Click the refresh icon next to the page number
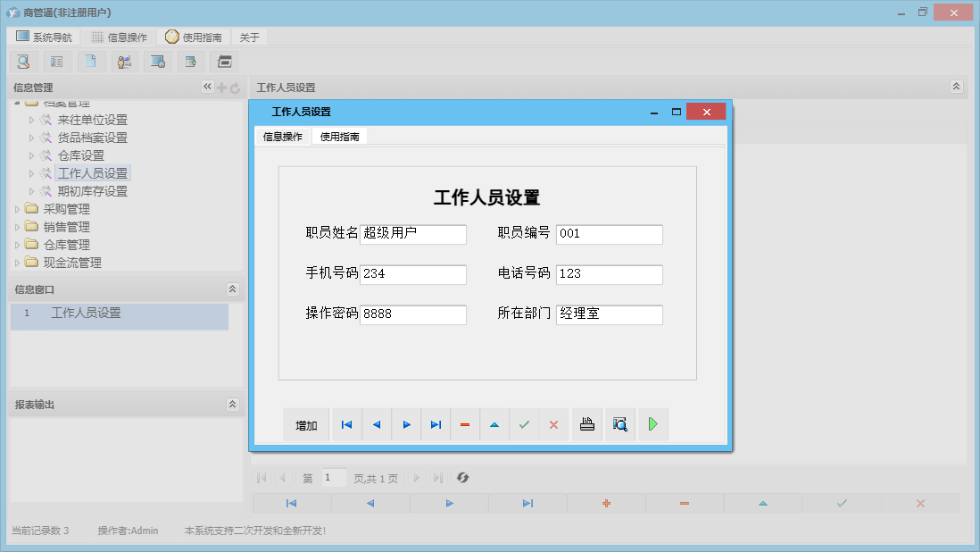This screenshot has height=552, width=980. coord(462,478)
